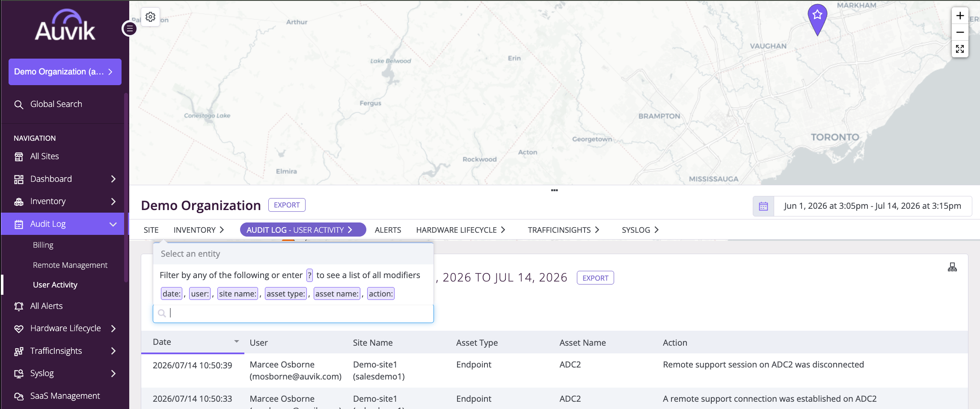
Task: Select AUDIT LOG - USER ACTIVITY tab
Action: pyautogui.click(x=303, y=230)
